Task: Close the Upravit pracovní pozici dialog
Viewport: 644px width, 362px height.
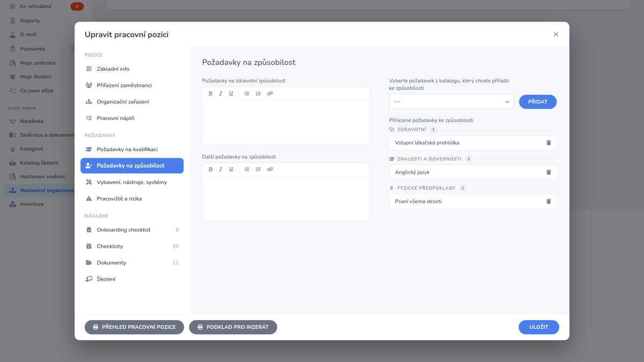Action: point(556,34)
